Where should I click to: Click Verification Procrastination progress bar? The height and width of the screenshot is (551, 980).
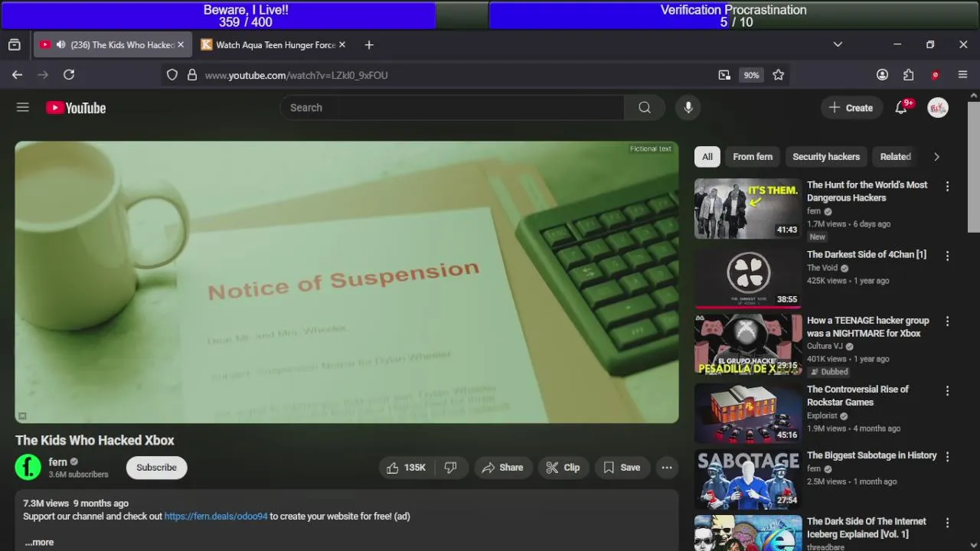click(733, 15)
